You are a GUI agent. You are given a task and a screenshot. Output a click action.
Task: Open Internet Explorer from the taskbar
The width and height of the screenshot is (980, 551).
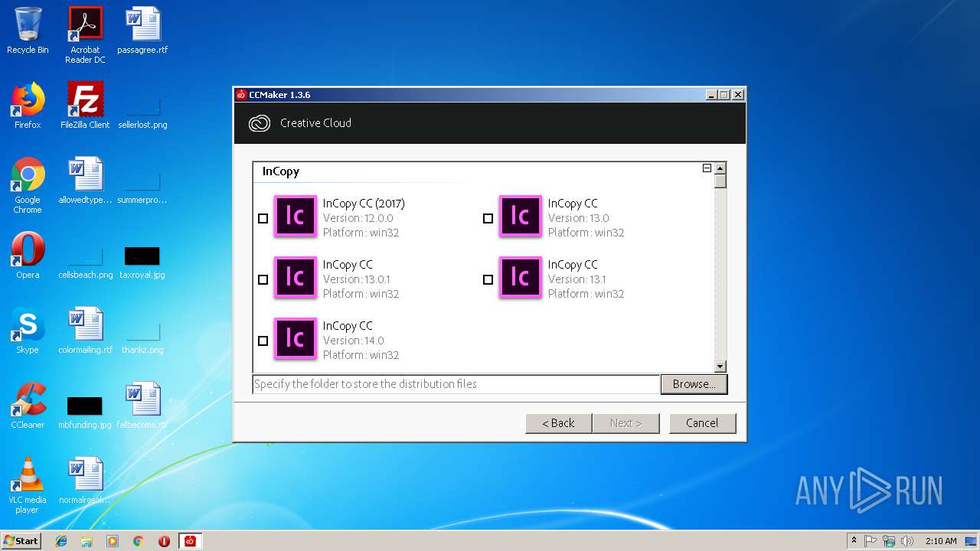[x=61, y=541]
